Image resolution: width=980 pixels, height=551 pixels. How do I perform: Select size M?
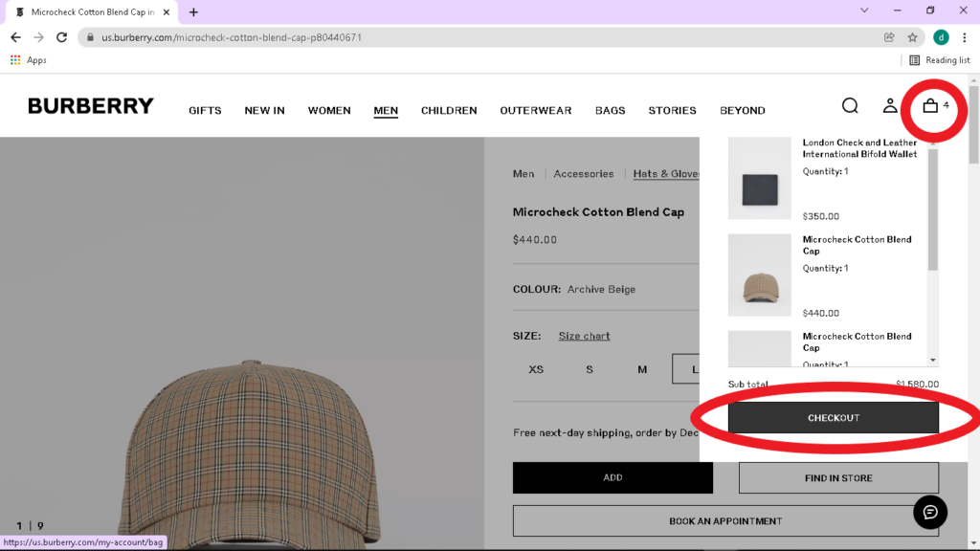pos(642,369)
